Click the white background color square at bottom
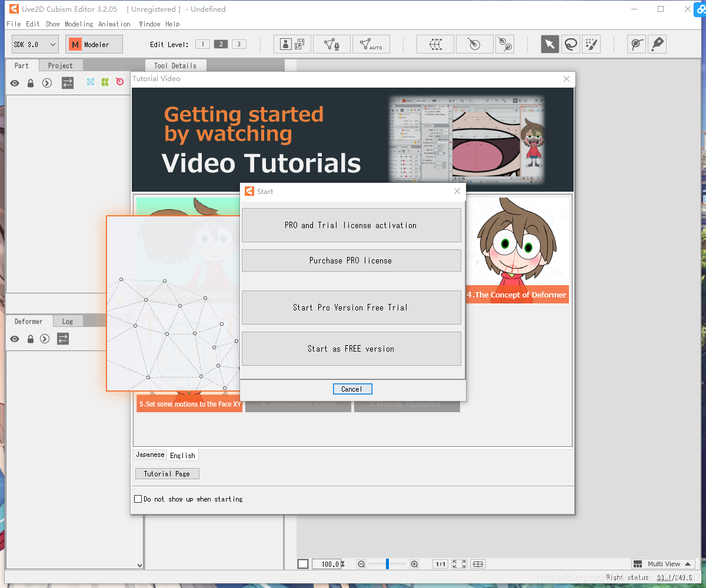 (x=303, y=564)
